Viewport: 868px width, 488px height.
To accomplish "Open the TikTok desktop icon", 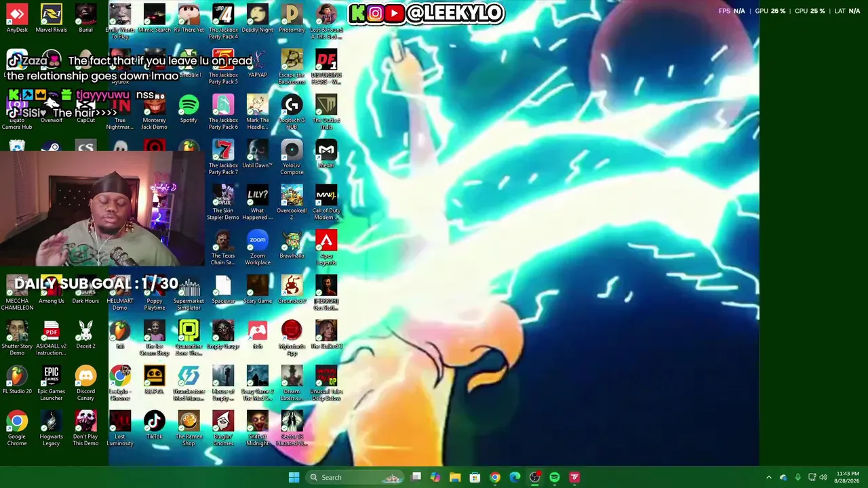I will point(154,426).
